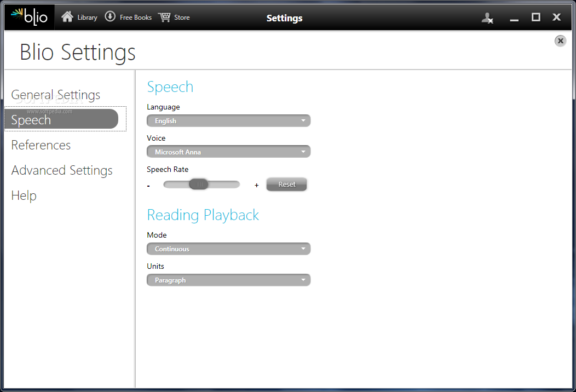Select the Speech sidebar section
This screenshot has height=392, width=576.
click(x=61, y=119)
